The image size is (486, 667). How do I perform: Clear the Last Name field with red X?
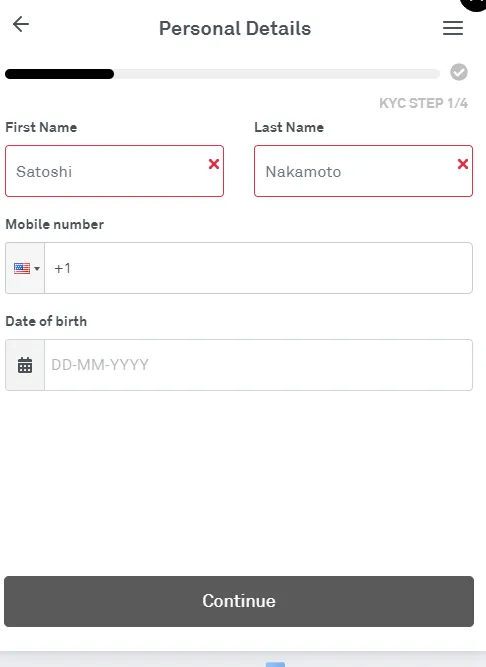[x=463, y=164]
